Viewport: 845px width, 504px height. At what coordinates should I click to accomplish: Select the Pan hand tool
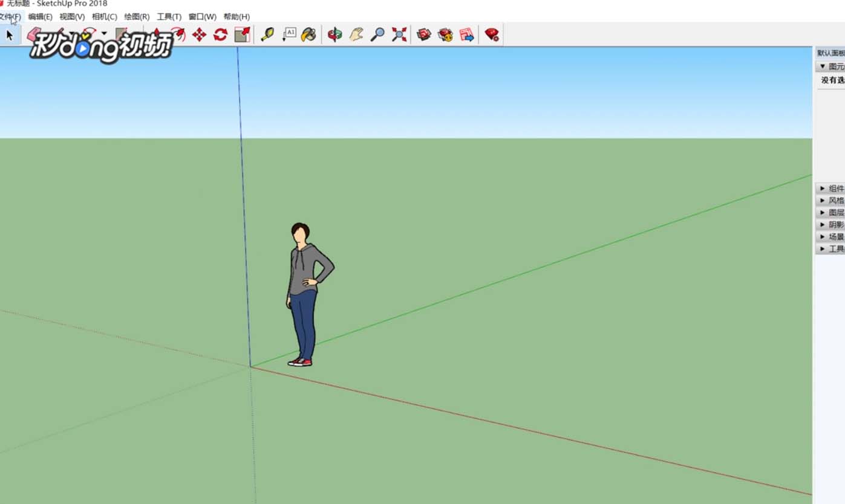tap(356, 34)
